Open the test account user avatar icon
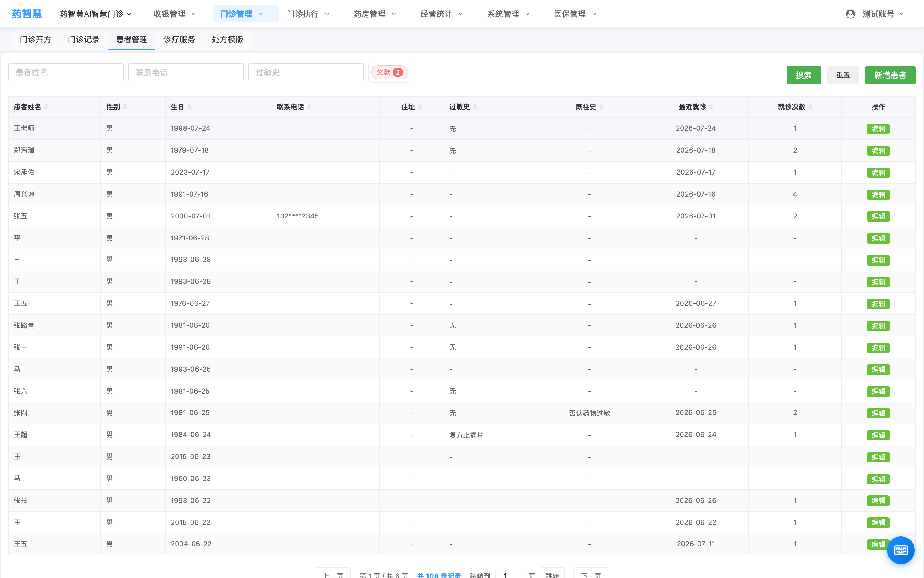Viewport: 924px width, 578px height. [850, 14]
